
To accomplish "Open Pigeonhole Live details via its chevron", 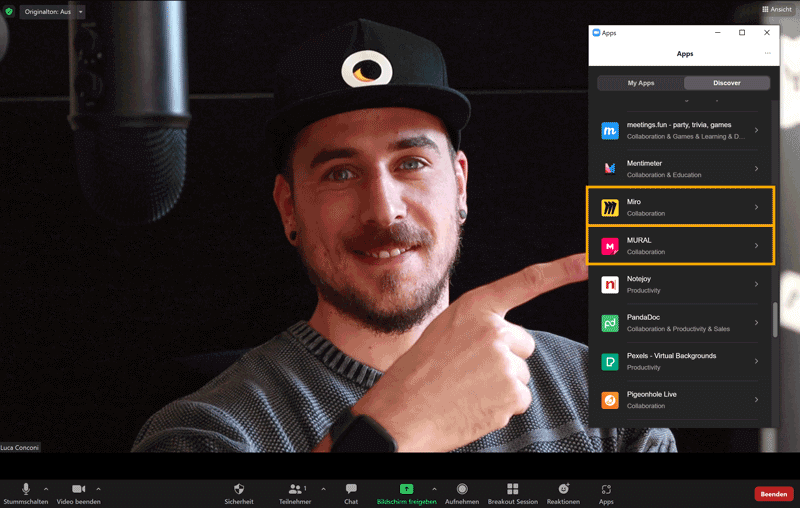I will [756, 400].
